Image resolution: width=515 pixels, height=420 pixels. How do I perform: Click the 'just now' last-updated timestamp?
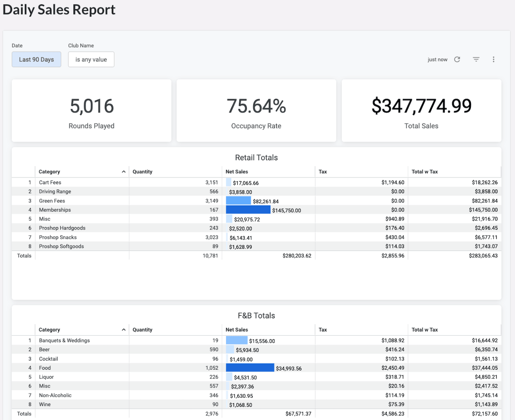tap(437, 60)
